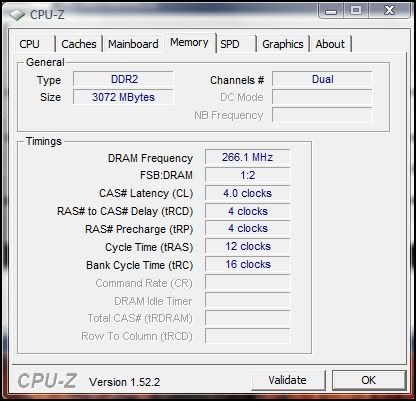Viewport: 416px width, 401px height.
Task: Click the RAS# Precharge value 4 clocks
Action: pos(247,229)
